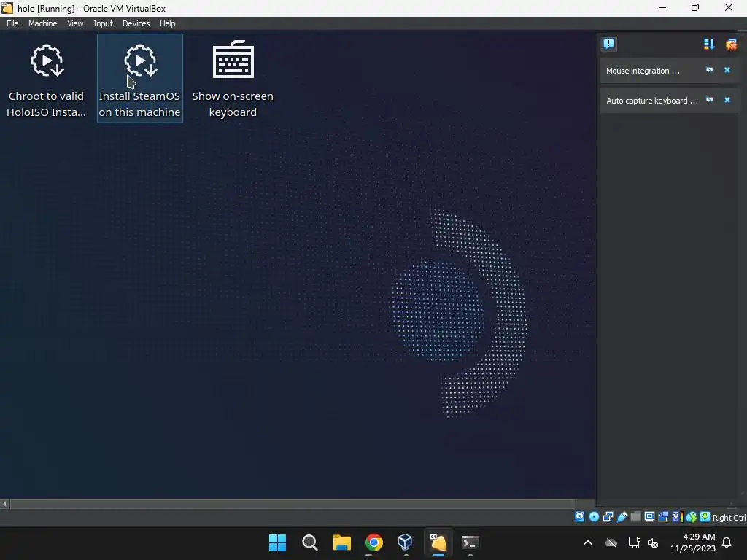Click the OneDrive cloud tray icon
The width and height of the screenshot is (747, 560).
(x=611, y=542)
